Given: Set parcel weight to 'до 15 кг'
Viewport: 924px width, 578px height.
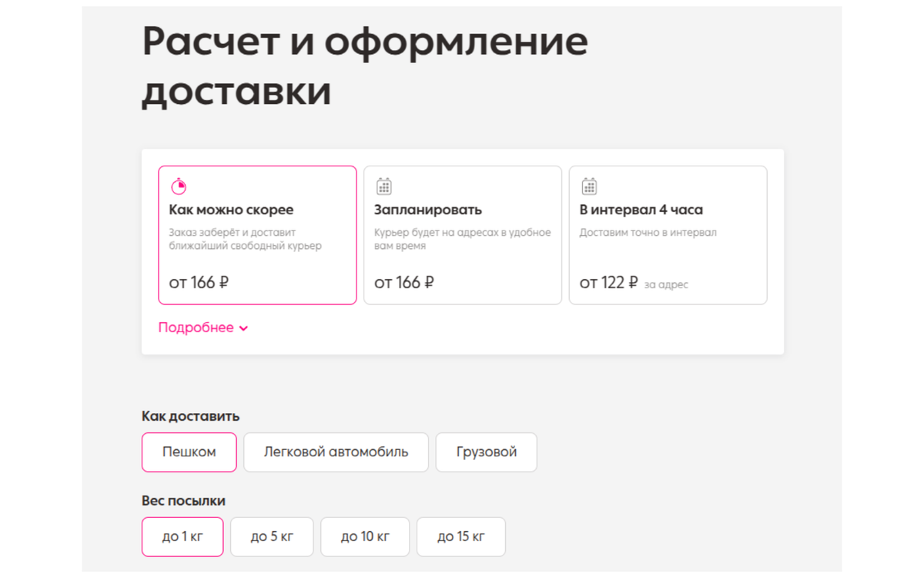Looking at the screenshot, I should point(460,536).
